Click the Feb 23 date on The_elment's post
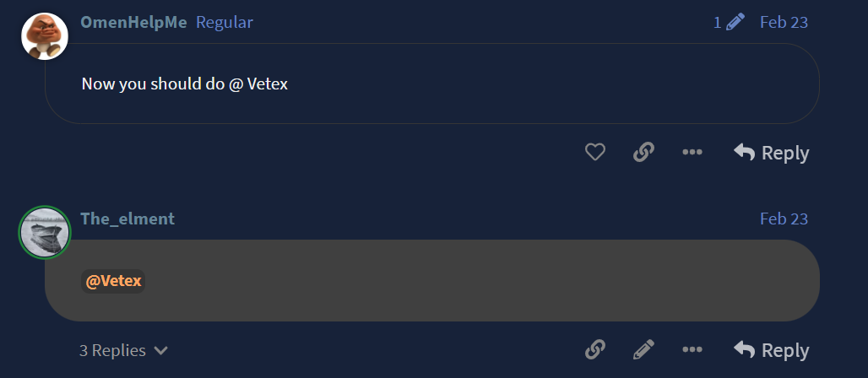Viewport: 868px width, 378px height. pos(784,219)
